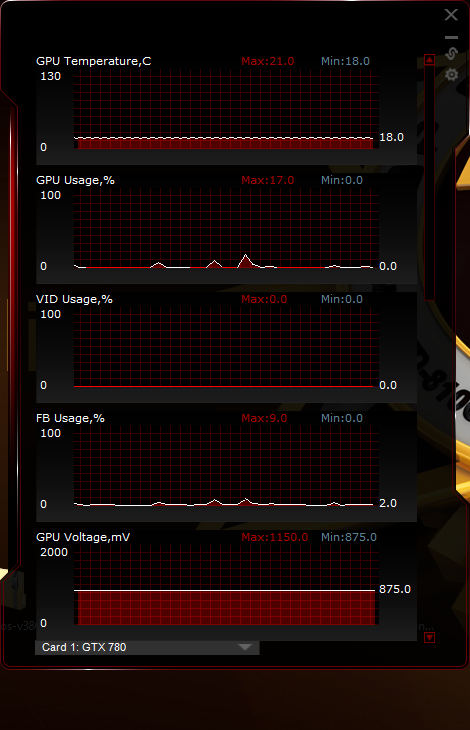Click the vertical scrollbar thumb
The width and height of the screenshot is (470, 730).
(430, 182)
